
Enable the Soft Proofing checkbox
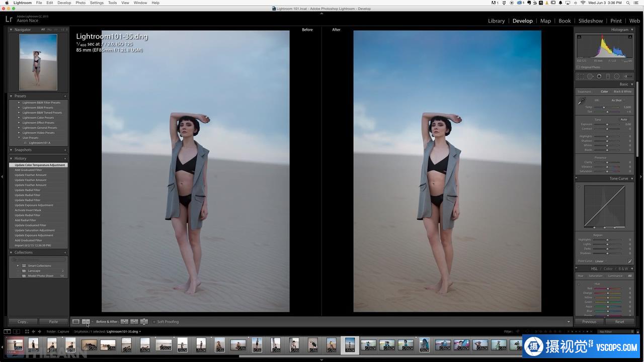[154, 322]
